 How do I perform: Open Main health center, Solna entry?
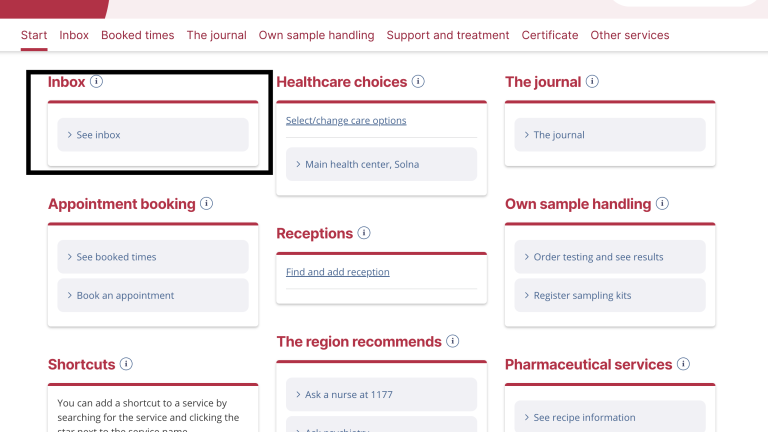click(381, 164)
